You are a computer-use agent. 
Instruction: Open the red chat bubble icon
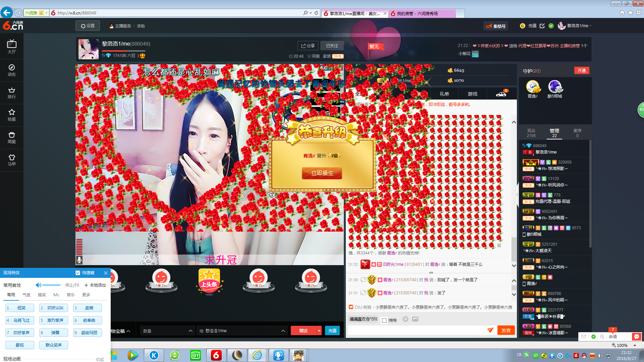(636, 337)
